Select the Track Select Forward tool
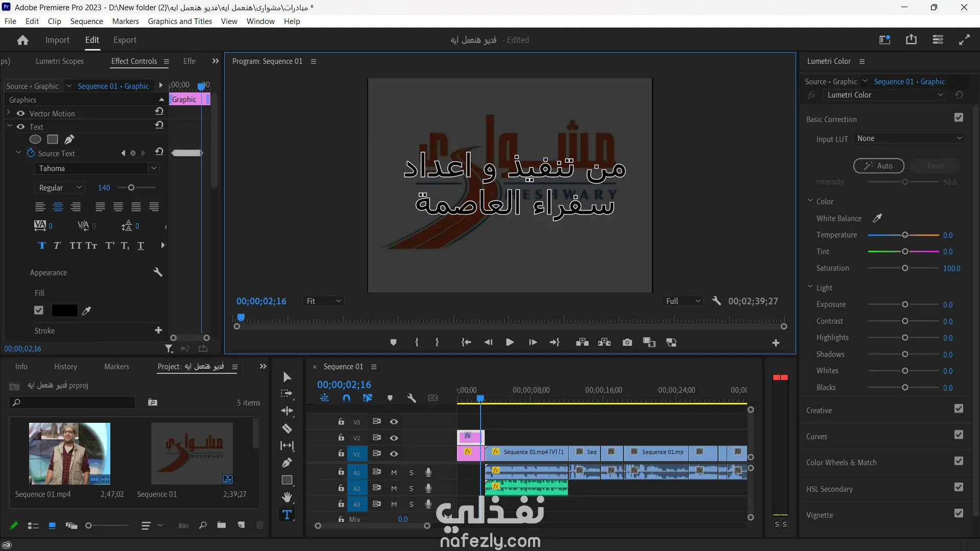The image size is (980, 551). click(x=287, y=394)
